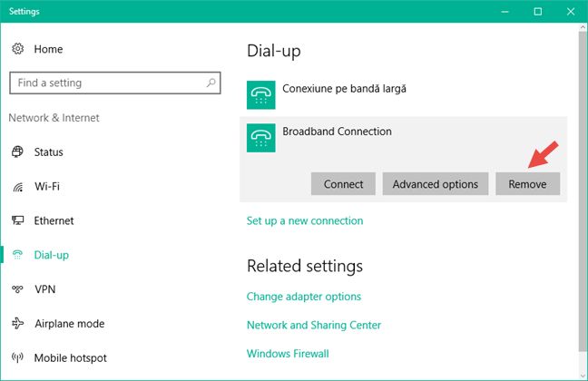Remove the Broadband Connection

[527, 184]
